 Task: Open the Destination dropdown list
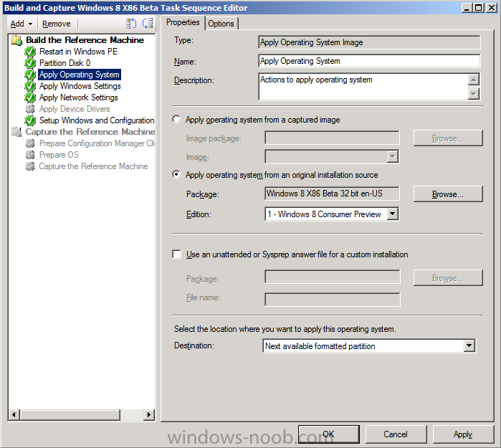pyautogui.click(x=469, y=345)
